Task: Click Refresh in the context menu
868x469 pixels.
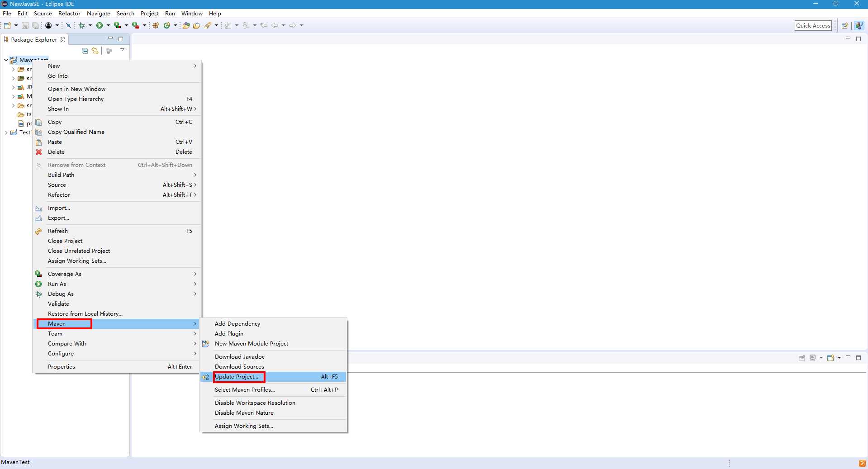Action: (117, 231)
